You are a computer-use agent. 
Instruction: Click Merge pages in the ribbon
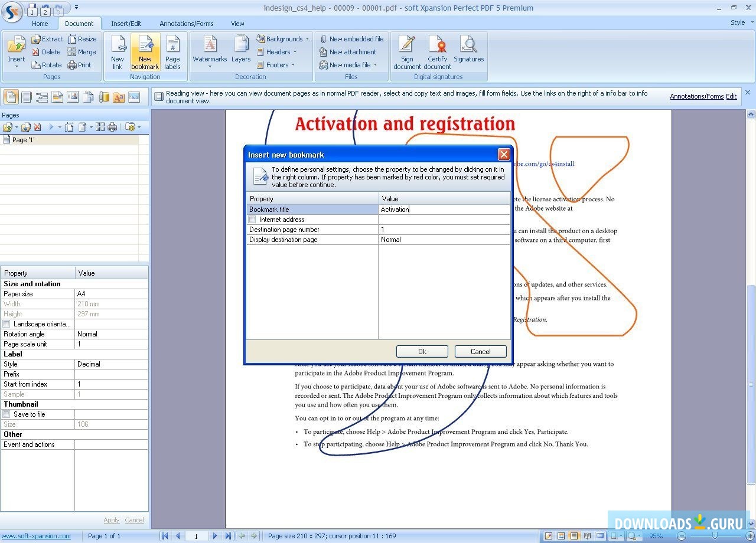pos(82,52)
